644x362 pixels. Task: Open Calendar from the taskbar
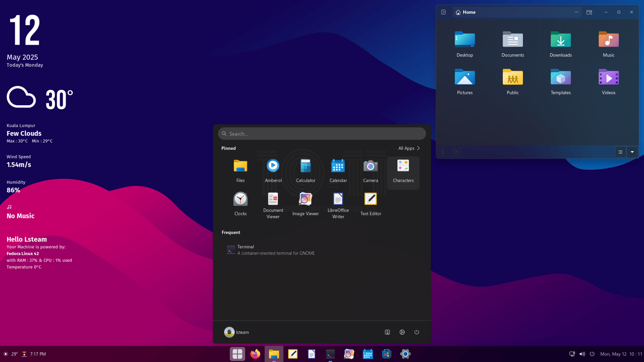(x=368, y=354)
